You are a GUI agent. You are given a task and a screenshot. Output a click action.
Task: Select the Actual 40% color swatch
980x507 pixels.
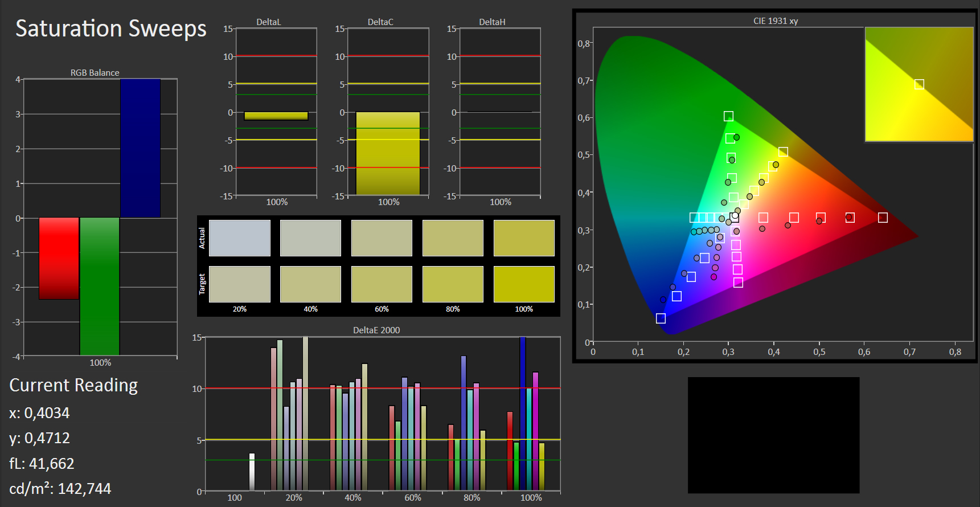(310, 238)
